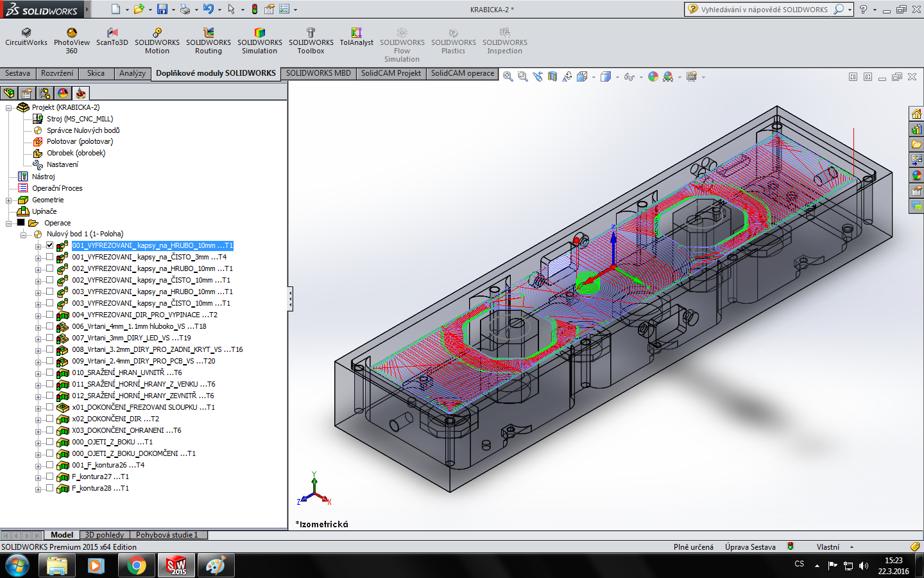This screenshot has height=578, width=924.
Task: Tick checkbox for 004_VYFREZOVANI_DIR_PRO_VYPINACE
Action: coord(49,315)
